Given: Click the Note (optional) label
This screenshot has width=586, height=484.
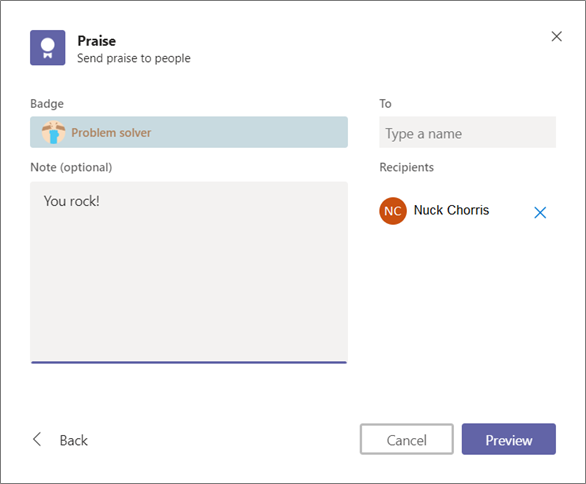Looking at the screenshot, I should 71,167.
